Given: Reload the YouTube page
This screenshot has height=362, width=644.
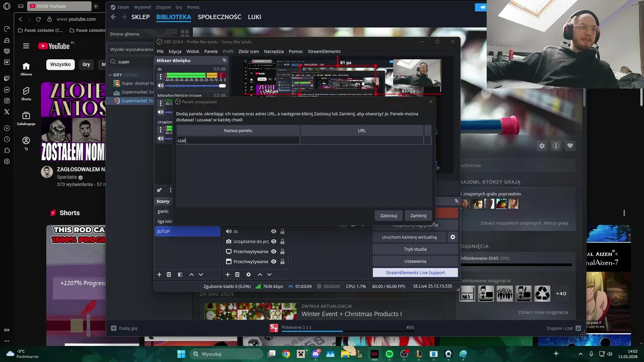Looking at the screenshot, I should coord(38,19).
